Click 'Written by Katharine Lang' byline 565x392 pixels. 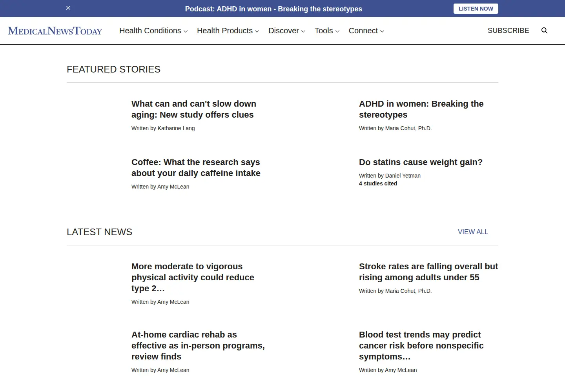pos(163,128)
